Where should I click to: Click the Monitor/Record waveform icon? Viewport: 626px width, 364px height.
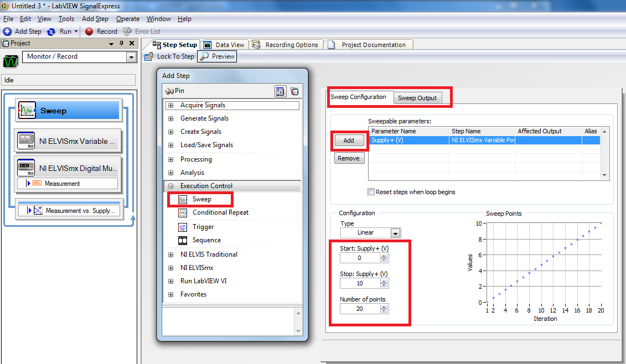[x=11, y=61]
